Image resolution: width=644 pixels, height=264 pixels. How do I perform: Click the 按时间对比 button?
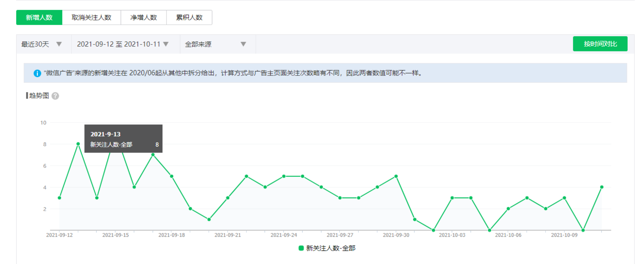coord(600,44)
